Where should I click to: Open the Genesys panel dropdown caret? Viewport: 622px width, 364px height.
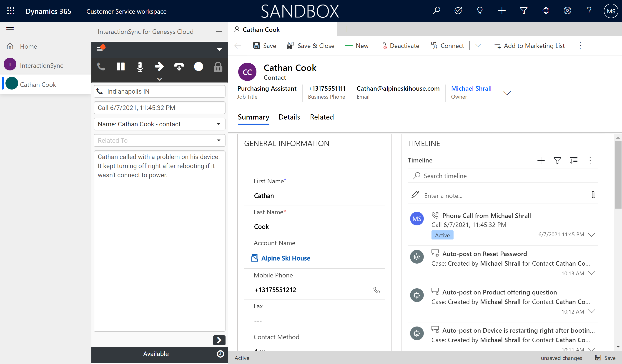pos(219,49)
